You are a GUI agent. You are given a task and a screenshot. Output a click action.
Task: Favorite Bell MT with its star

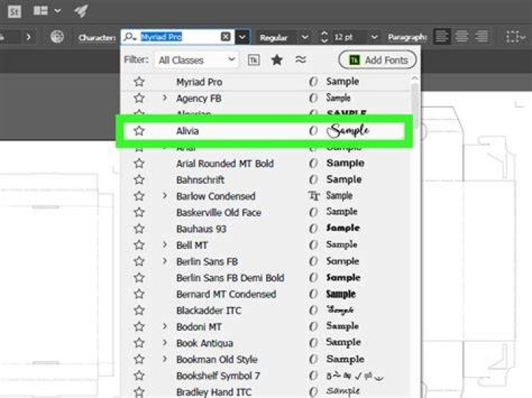139,245
